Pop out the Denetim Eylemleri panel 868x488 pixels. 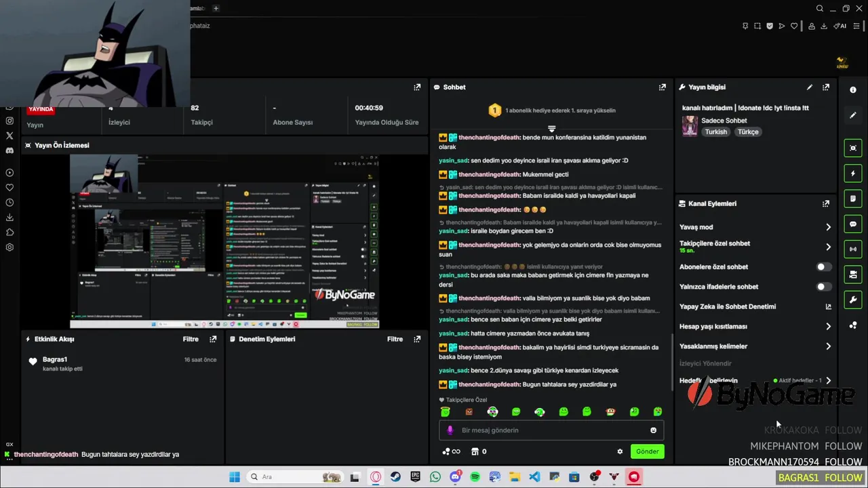click(x=417, y=339)
